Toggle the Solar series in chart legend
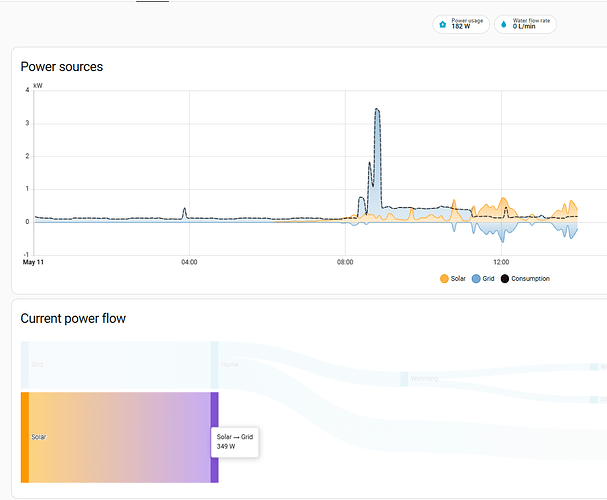 click(453, 279)
